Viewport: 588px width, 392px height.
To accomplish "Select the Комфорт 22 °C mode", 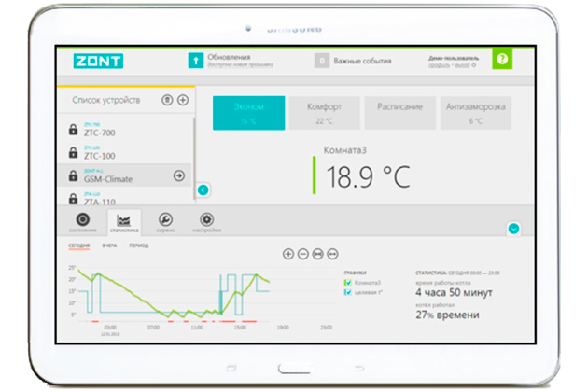I will (325, 113).
